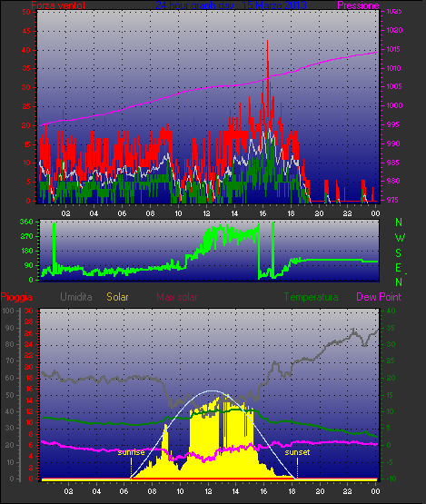Click the 40 value on temperature axis
This screenshot has height=504, width=426.
[391, 311]
